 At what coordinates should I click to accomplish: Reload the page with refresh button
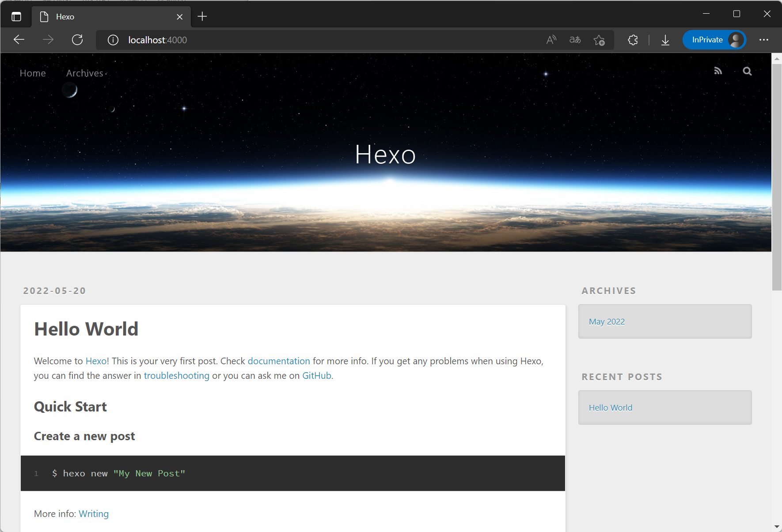[x=77, y=40]
